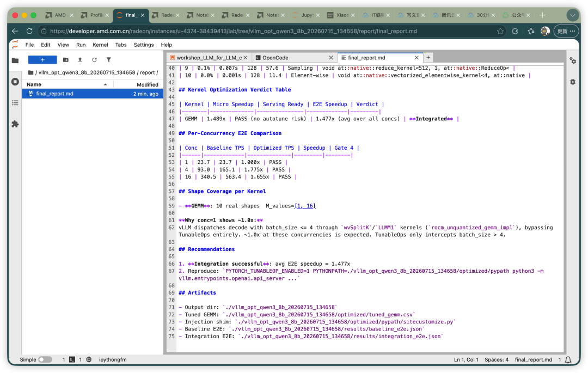Open the Run menu
The height and width of the screenshot is (373, 588).
(81, 45)
